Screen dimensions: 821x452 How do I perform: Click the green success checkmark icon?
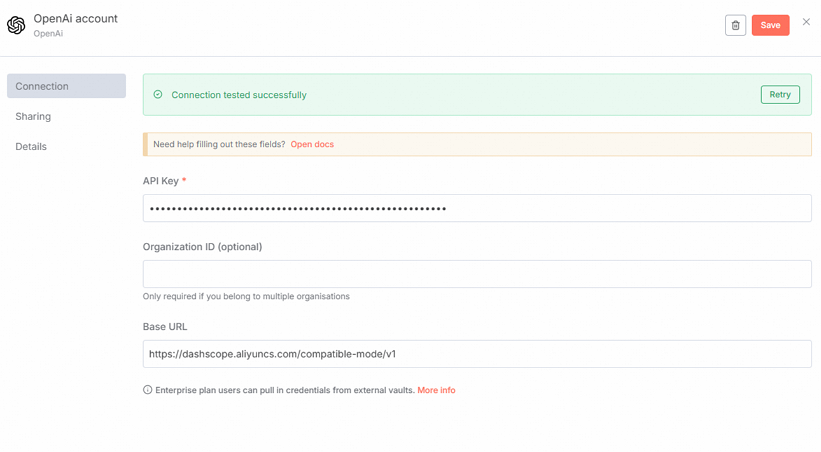[158, 95]
